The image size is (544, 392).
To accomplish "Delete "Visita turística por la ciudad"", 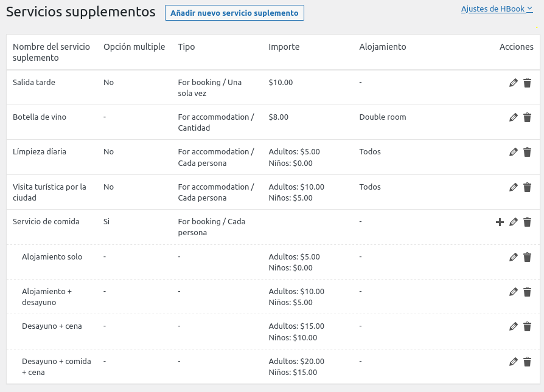I will pos(527,187).
